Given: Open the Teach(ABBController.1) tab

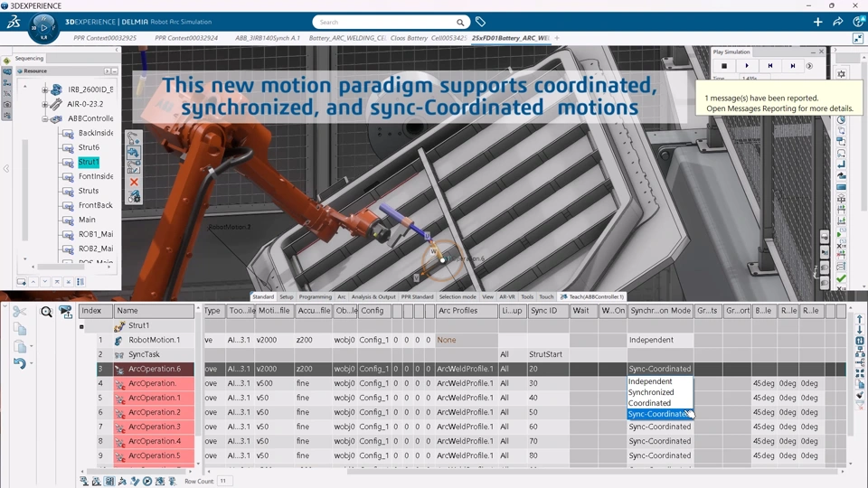Looking at the screenshot, I should coord(591,297).
